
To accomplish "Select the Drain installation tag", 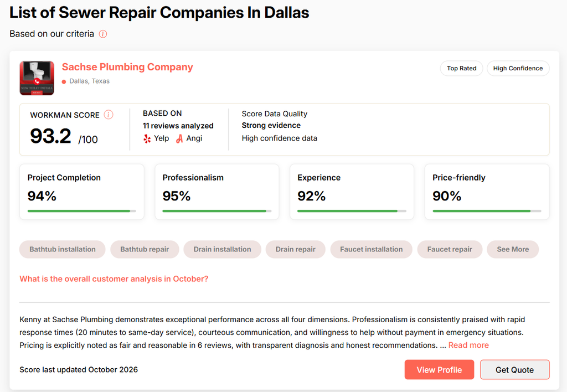I will [223, 249].
